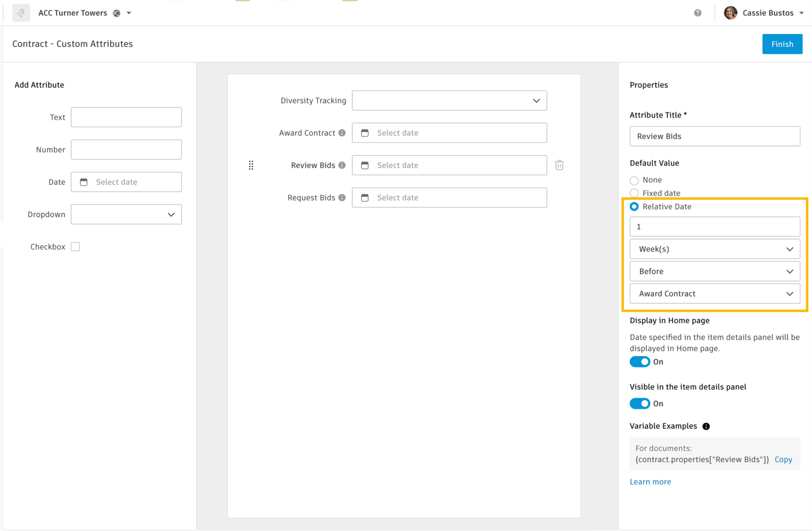
Task: Click the help question mark icon
Action: pos(697,13)
